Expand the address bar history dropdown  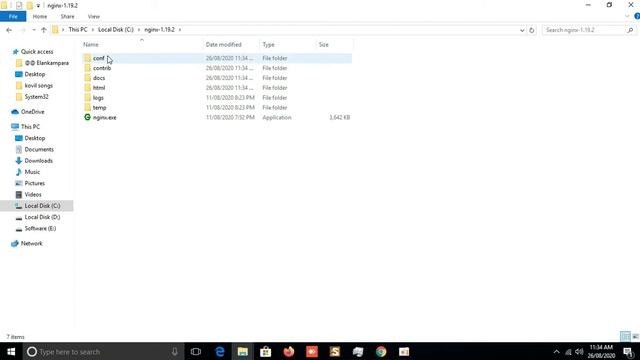click(x=522, y=30)
